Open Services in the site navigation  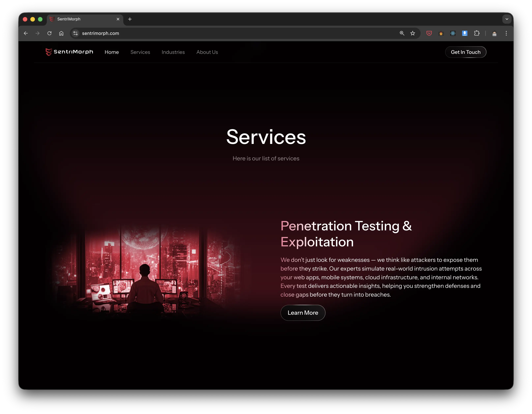pyautogui.click(x=140, y=52)
